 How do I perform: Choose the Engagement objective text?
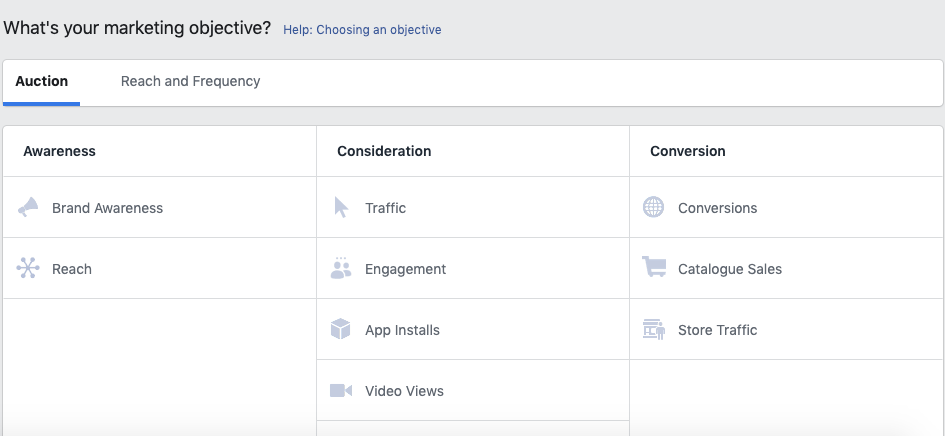[x=406, y=269]
